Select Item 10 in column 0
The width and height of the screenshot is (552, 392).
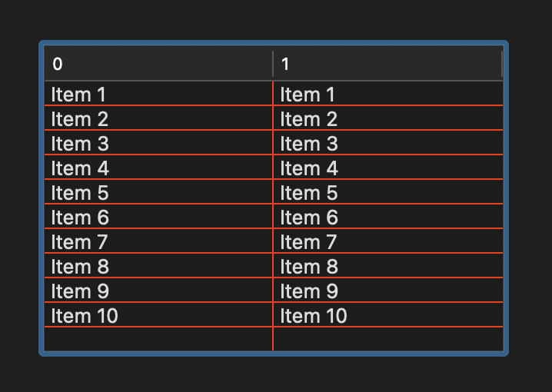tap(84, 316)
